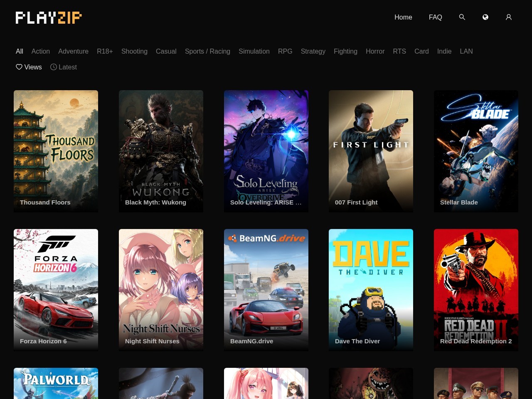Filter by Sports / Racing category
Screen dimensions: 532x399
point(207,51)
